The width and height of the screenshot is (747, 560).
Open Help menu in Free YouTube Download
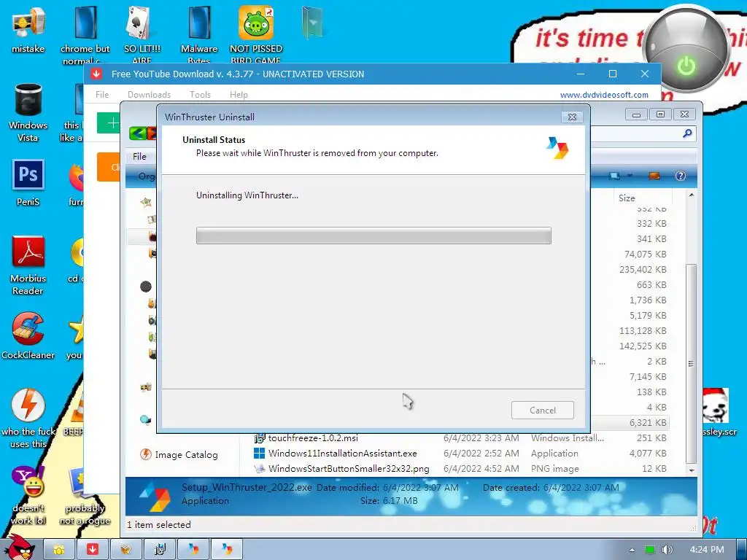239,94
